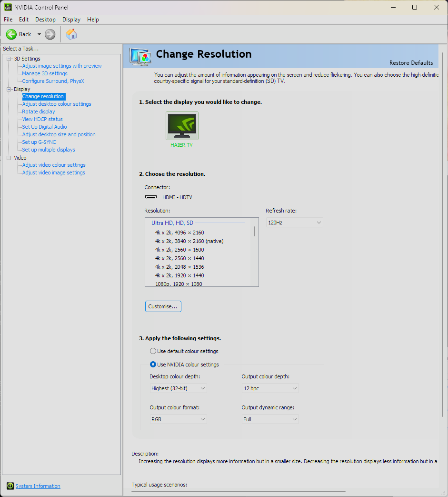Select resolution 4096 × 2160
The image size is (448, 497).
(x=179, y=233)
